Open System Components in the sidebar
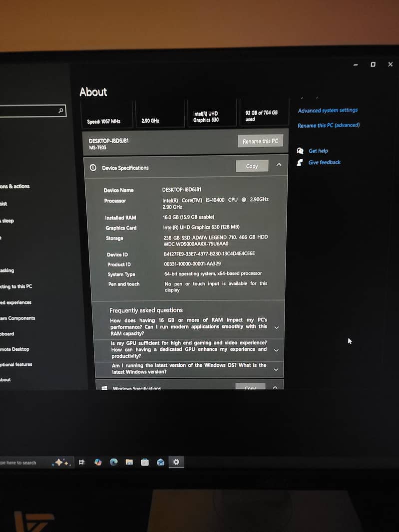 [x=17, y=318]
